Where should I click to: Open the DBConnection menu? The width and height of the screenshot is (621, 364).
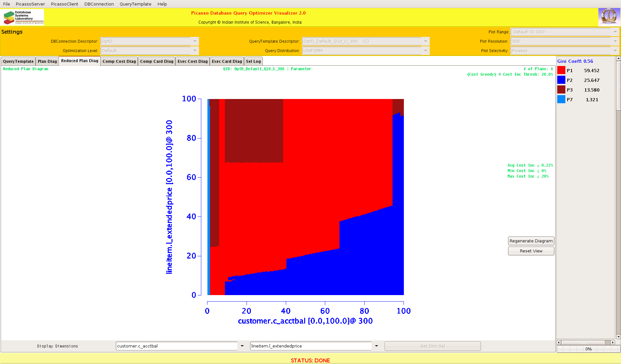coord(99,4)
